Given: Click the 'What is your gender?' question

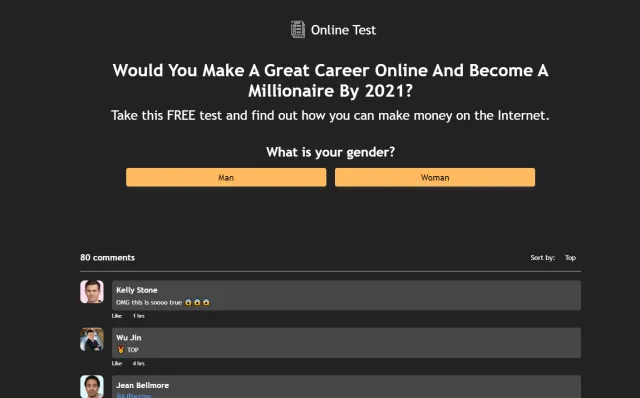Looking at the screenshot, I should pos(331,152).
